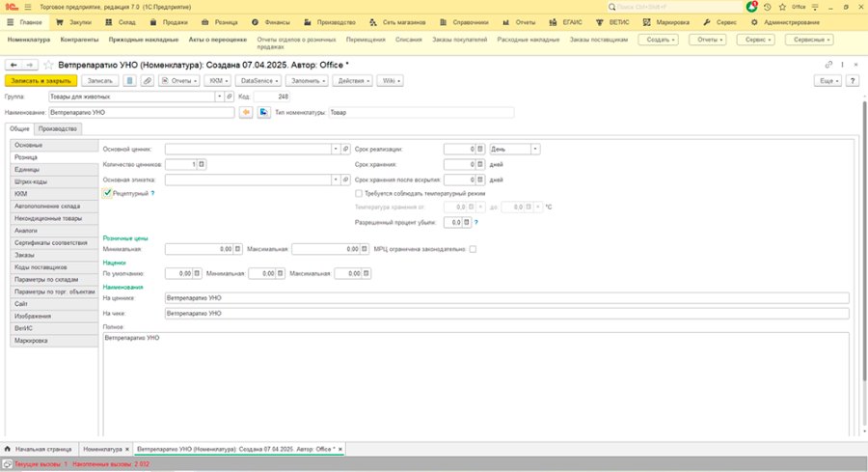Open the Розница section menu
868x472 pixels.
click(x=219, y=23)
